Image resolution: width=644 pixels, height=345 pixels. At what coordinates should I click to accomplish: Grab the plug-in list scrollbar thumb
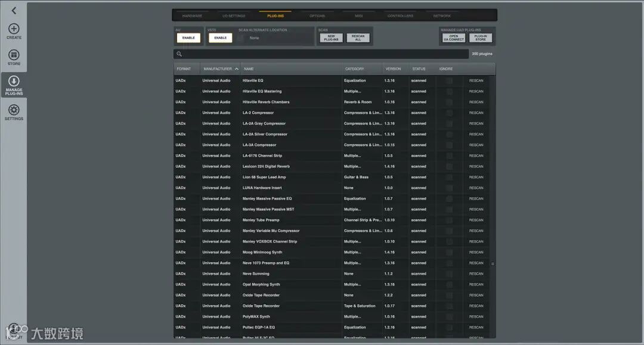pyautogui.click(x=493, y=264)
